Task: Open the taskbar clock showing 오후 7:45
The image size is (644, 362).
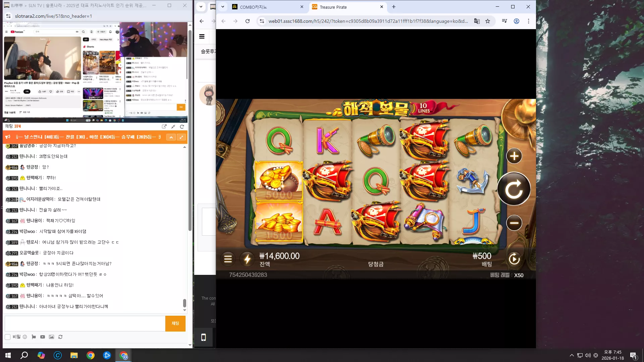Action: click(x=612, y=355)
